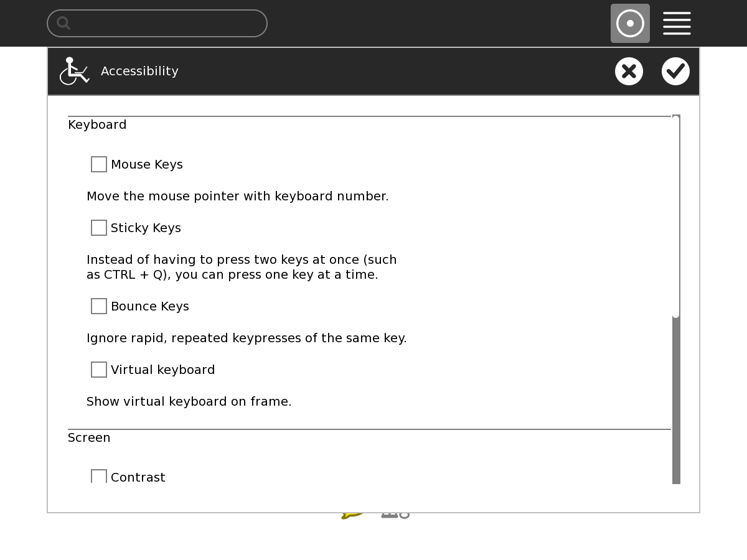Turn on the Virtual keyboard checkbox
747x560 pixels.
pos(99,370)
